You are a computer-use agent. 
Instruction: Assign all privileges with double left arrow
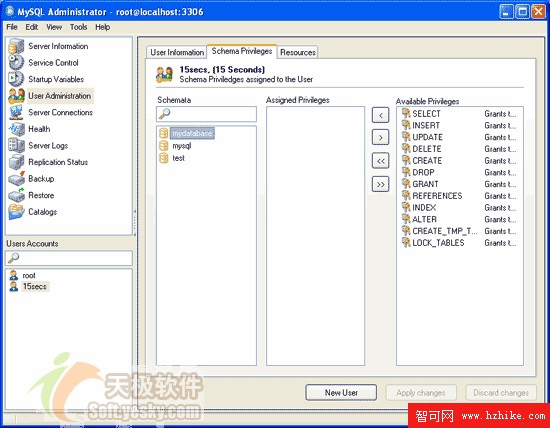click(381, 161)
